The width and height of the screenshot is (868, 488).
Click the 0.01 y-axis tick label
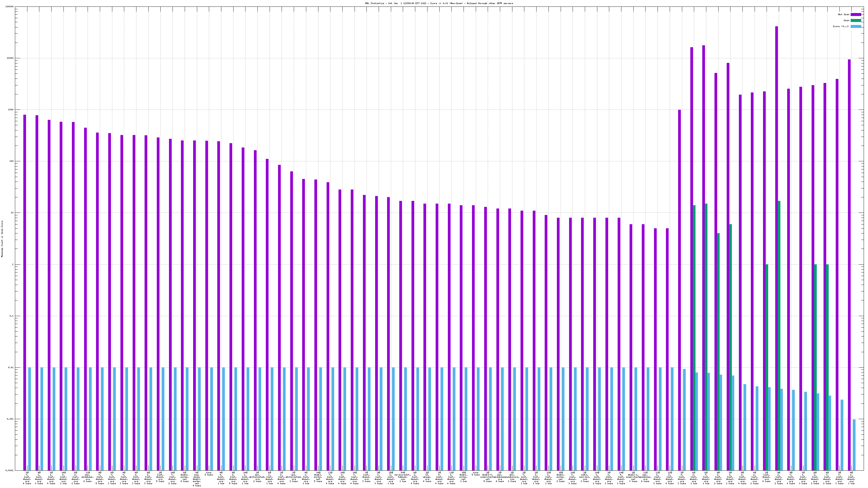pos(11,368)
